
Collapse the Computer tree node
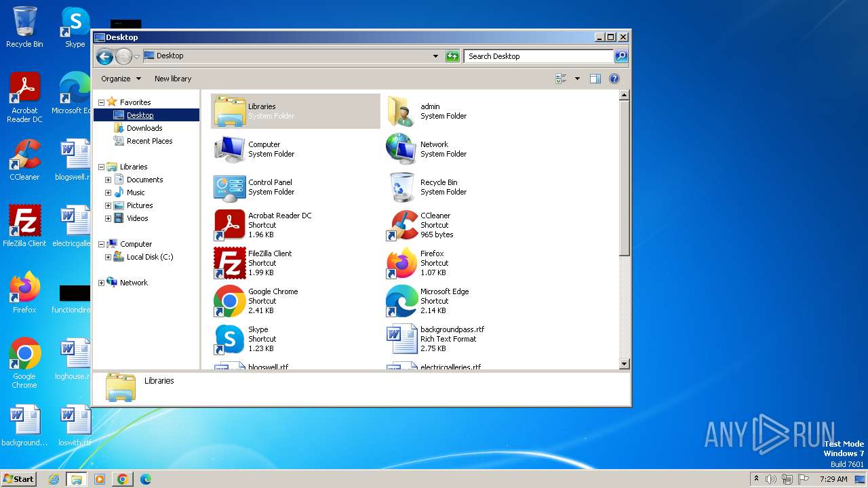tap(101, 244)
